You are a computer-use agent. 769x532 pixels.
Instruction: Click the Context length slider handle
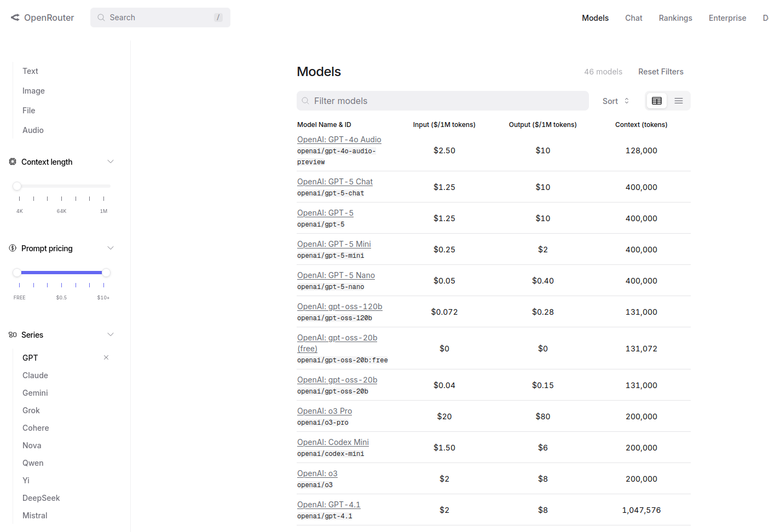[x=17, y=186]
